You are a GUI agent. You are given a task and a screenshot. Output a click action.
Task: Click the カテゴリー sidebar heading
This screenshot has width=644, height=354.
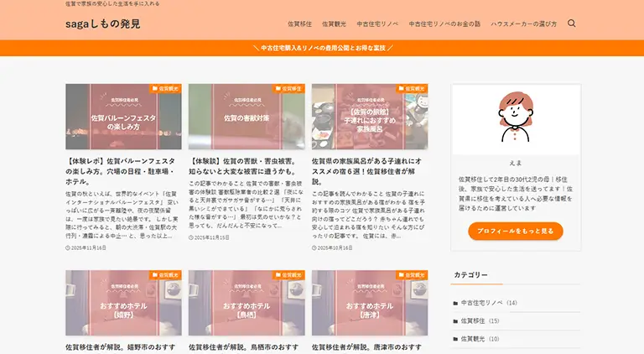click(470, 275)
